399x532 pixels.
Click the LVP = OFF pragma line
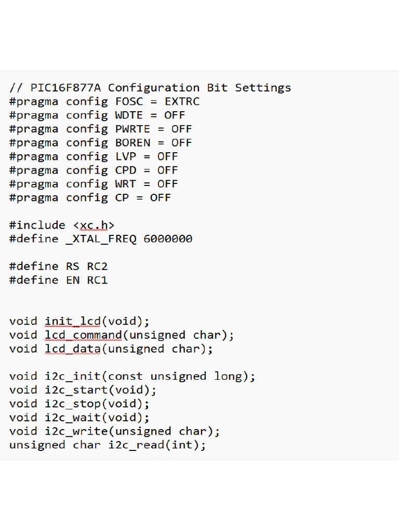[94, 156]
